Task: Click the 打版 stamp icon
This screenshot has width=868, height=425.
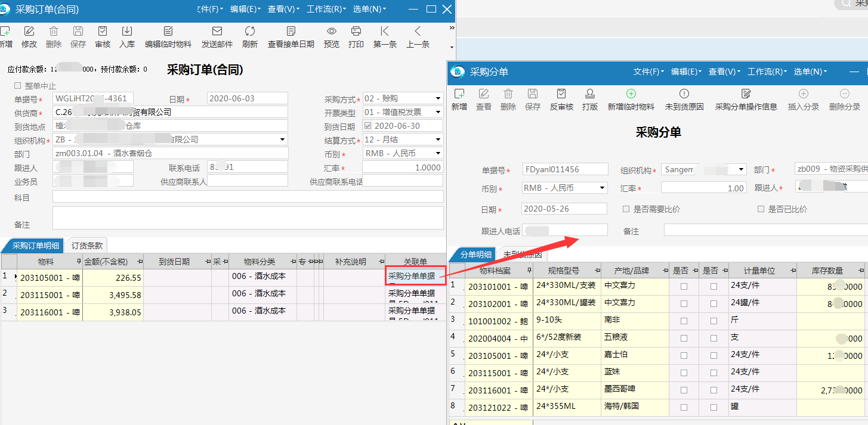Action: pyautogui.click(x=590, y=94)
